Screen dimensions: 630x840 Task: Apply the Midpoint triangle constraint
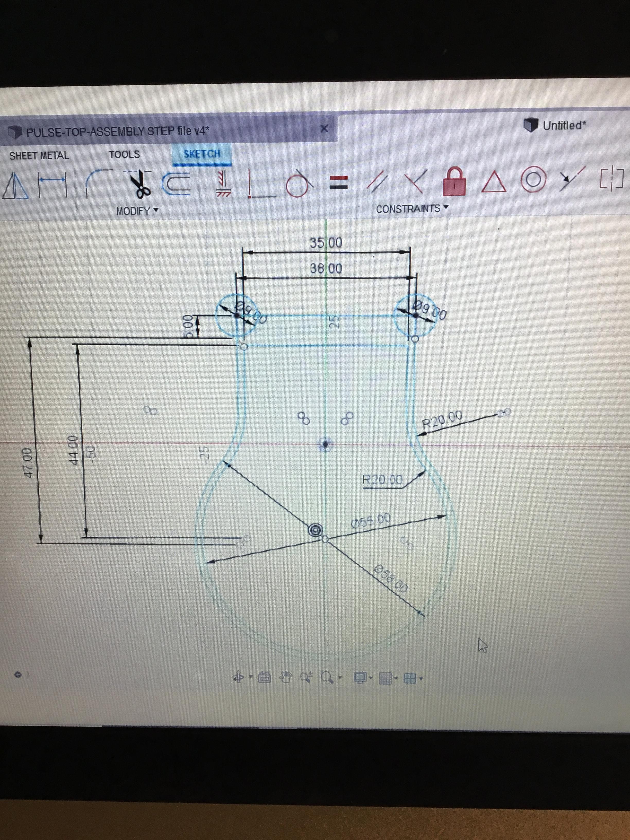pyautogui.click(x=494, y=182)
